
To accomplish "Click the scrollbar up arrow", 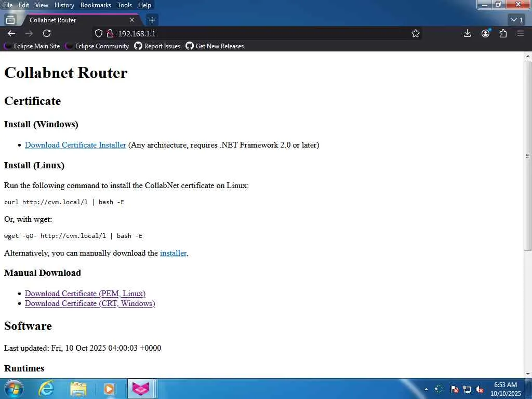I will (527, 56).
